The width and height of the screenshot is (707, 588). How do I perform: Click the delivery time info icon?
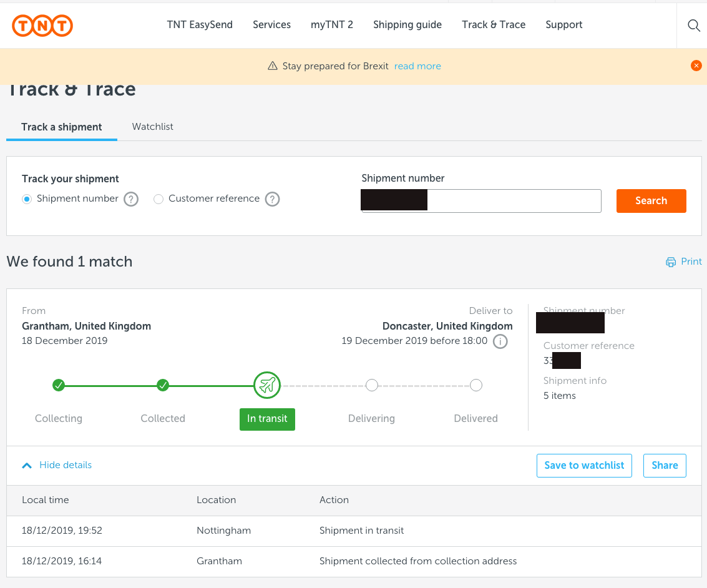[500, 341]
